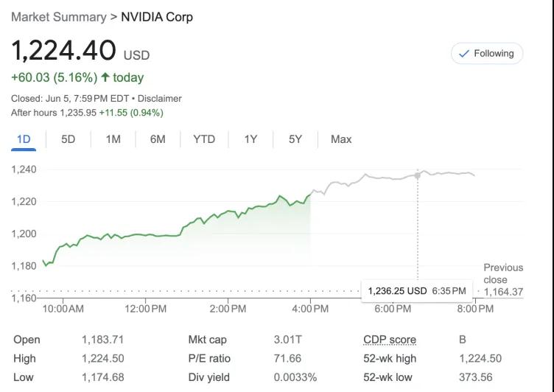Click the 1,236.25 USD price tooltip
Viewport: 554px width, 392px height.
(416, 291)
